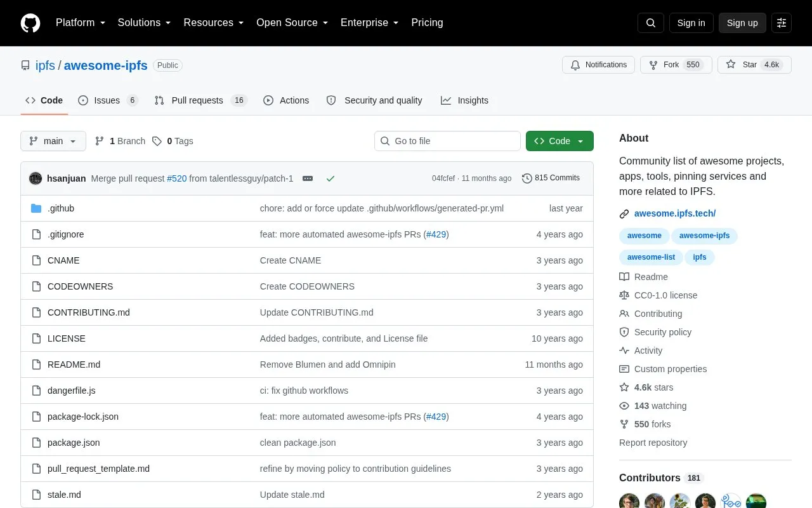
Task: View the 815 Commits history
Action: (551, 178)
